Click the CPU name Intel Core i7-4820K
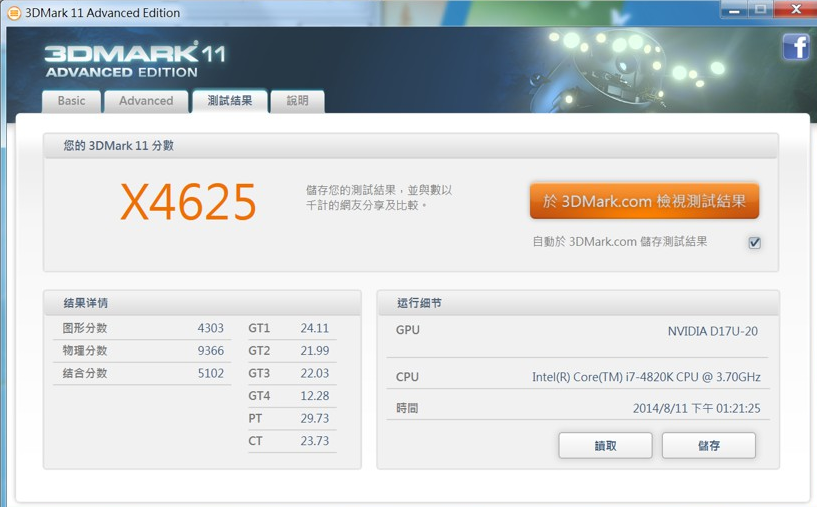Screen dimensions: 817x507 point(646,377)
